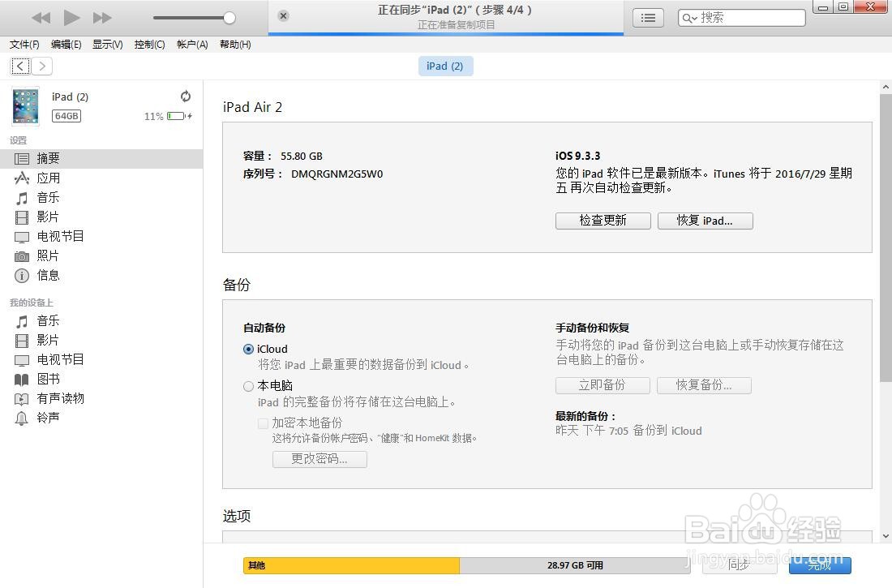This screenshot has height=588, width=892.
Task: Open 音乐 under 我的设备上
Action: [x=101, y=321]
